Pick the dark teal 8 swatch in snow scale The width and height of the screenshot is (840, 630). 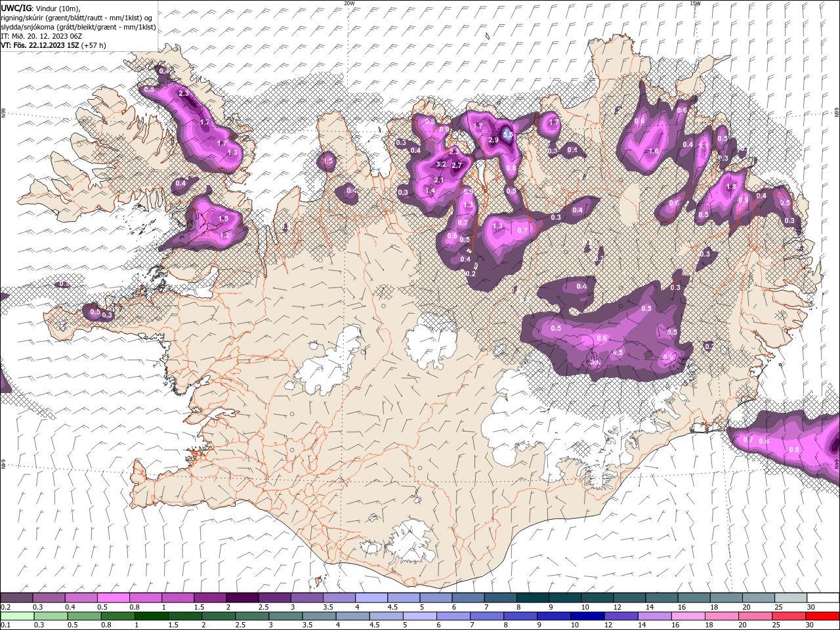click(532, 598)
